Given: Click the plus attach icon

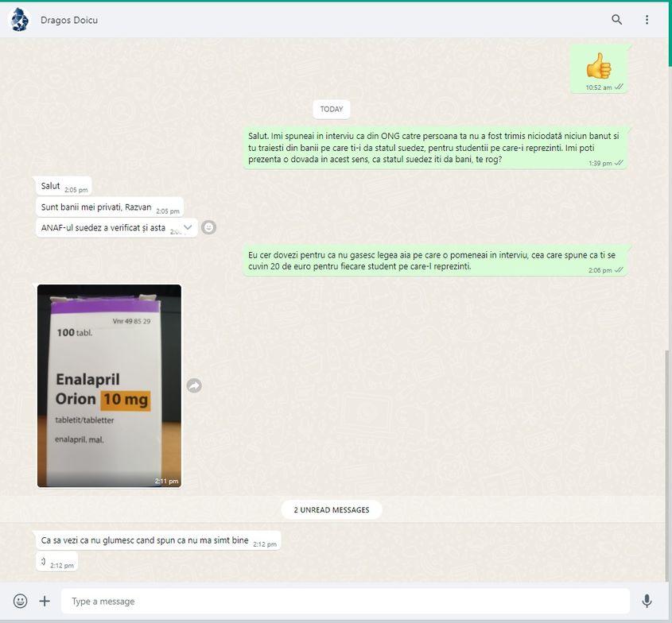Looking at the screenshot, I should 45,601.
